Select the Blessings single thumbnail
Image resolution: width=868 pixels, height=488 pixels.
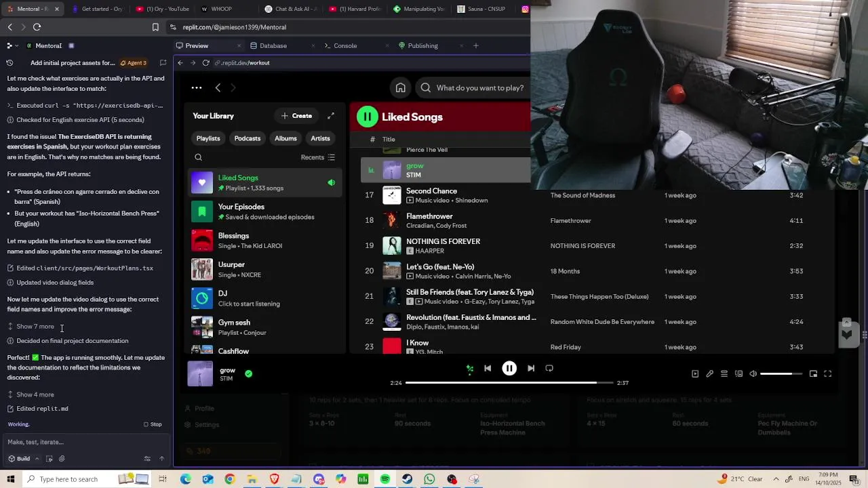click(202, 241)
